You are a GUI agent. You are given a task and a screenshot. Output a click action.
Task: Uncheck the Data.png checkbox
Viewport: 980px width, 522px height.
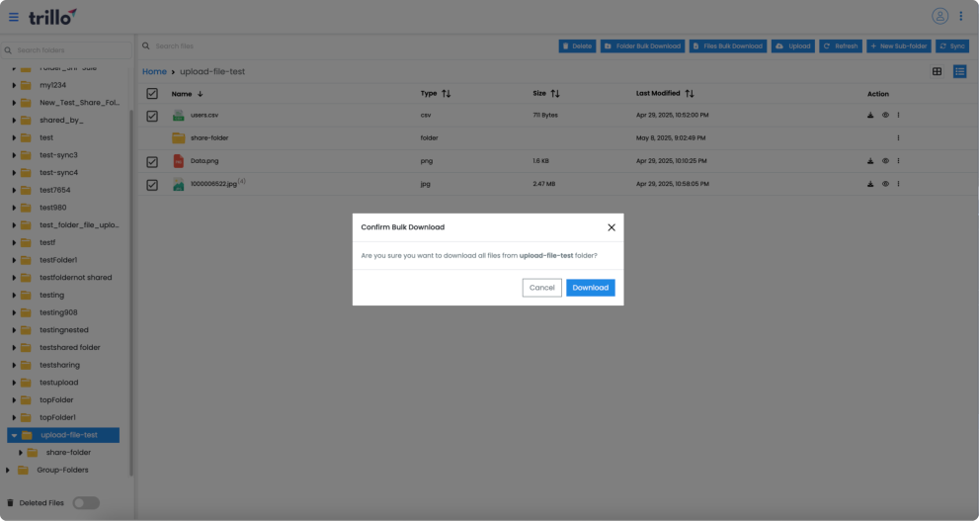coord(152,162)
